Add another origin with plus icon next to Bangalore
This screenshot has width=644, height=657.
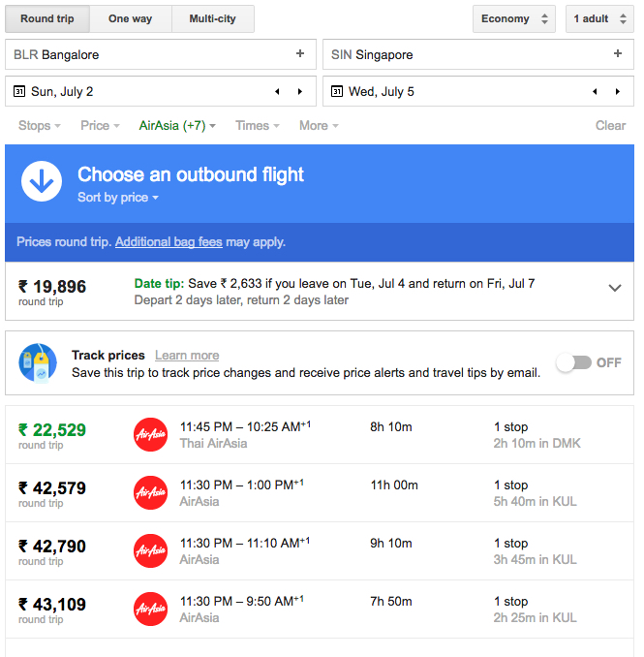[x=300, y=53]
